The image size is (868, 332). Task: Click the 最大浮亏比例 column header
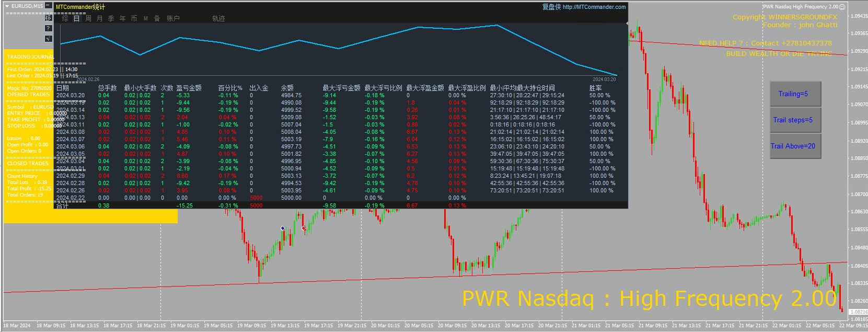click(383, 88)
